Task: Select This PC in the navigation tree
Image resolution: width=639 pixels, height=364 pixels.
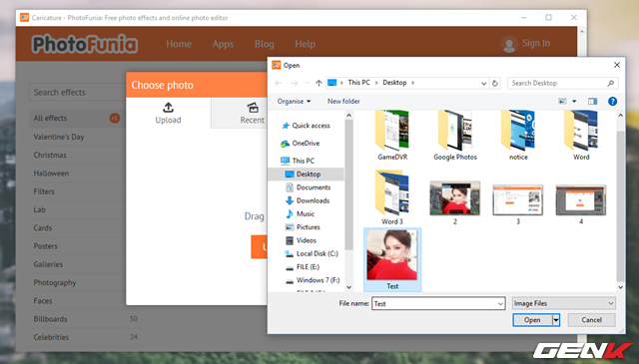Action: 303,161
